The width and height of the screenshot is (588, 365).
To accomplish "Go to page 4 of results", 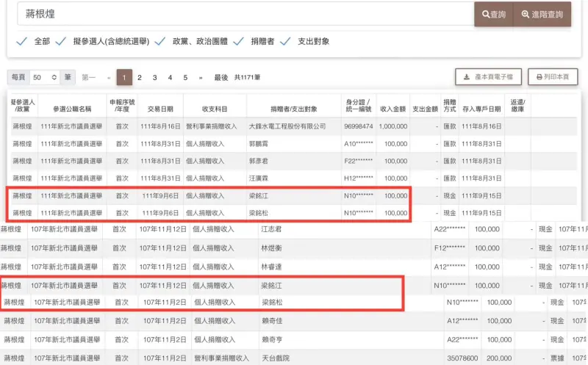I will (170, 78).
